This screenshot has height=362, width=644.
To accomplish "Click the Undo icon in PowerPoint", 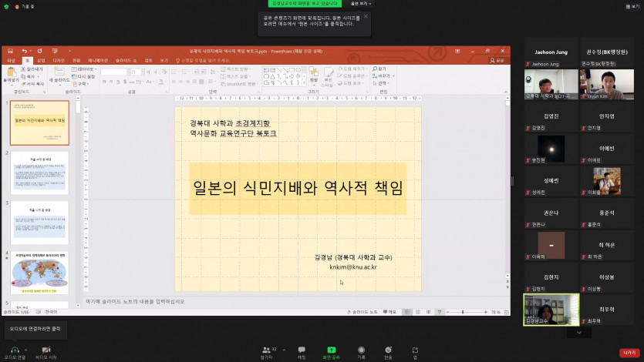I will [x=24, y=51].
